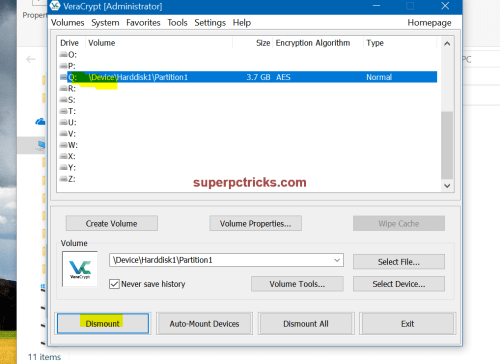Toggle the Never save history checkbox

click(114, 284)
